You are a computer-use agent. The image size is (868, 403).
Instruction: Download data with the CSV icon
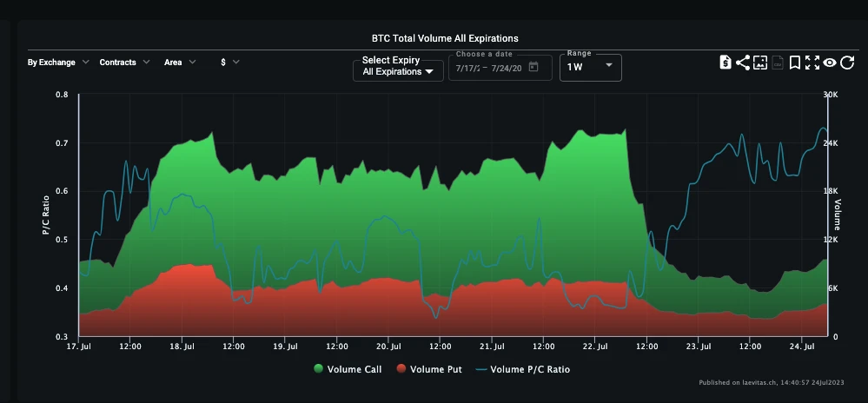point(779,63)
